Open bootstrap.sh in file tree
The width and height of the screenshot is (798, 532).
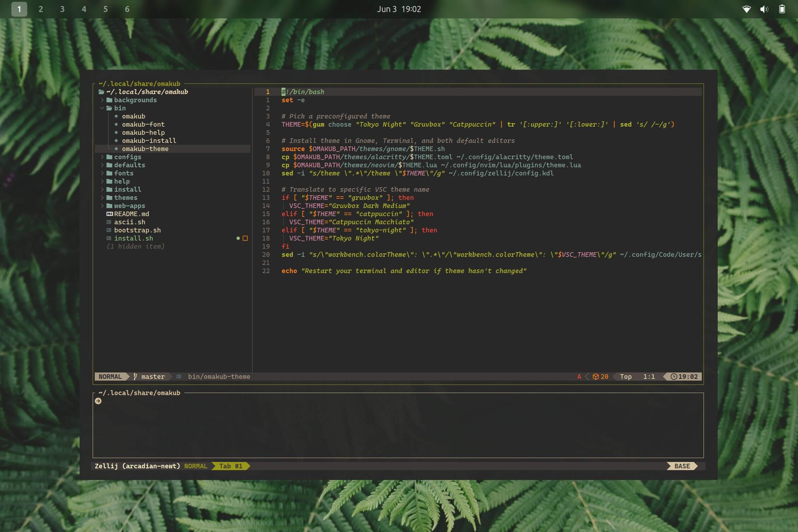(137, 230)
